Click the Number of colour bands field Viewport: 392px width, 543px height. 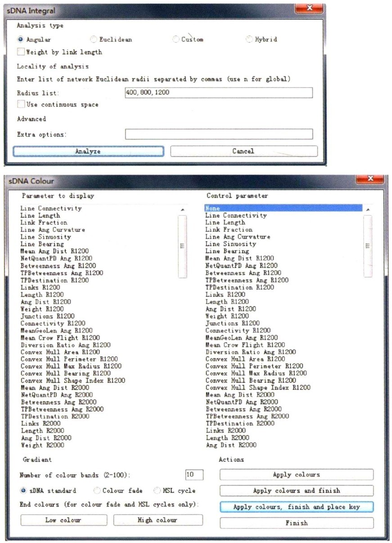tap(194, 475)
